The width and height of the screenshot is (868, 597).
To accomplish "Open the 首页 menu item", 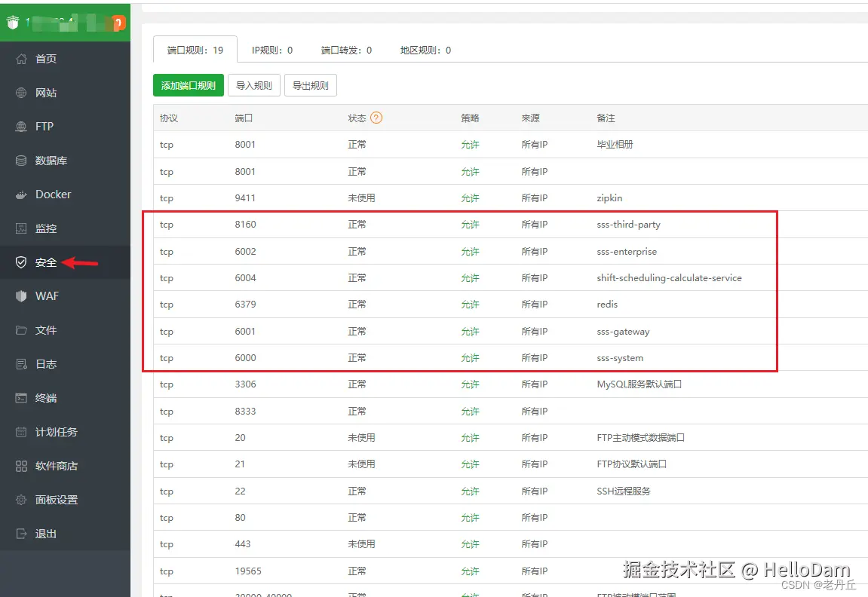I will 65,59.
